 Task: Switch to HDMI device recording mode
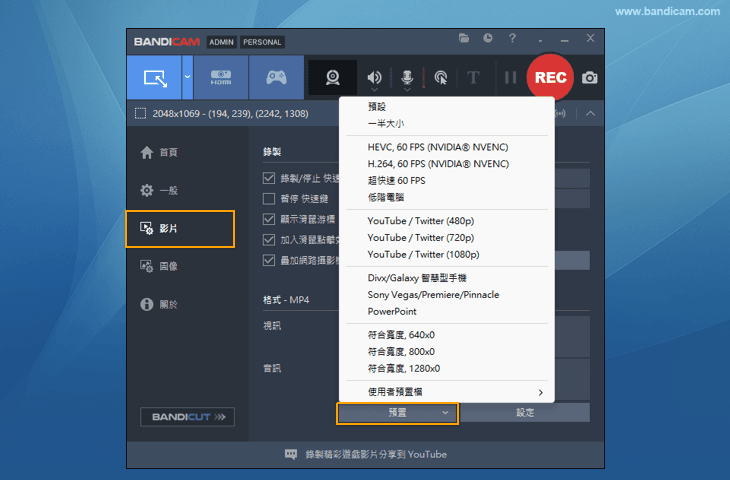[x=221, y=77]
